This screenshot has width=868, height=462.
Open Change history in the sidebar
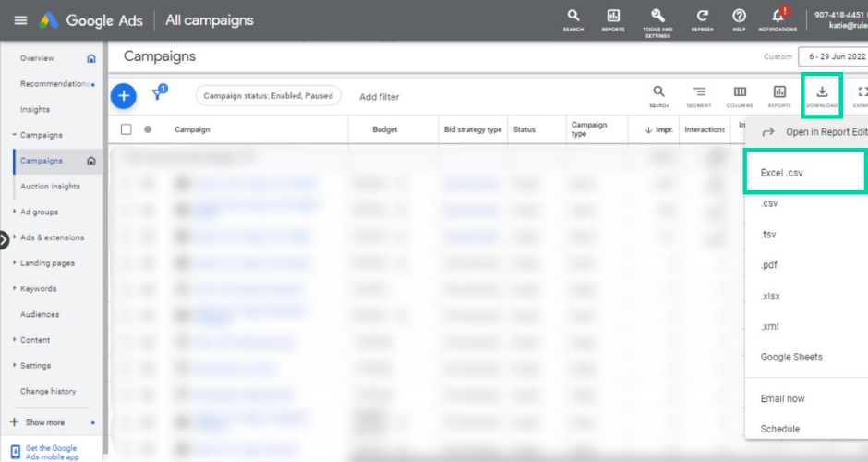tap(48, 391)
